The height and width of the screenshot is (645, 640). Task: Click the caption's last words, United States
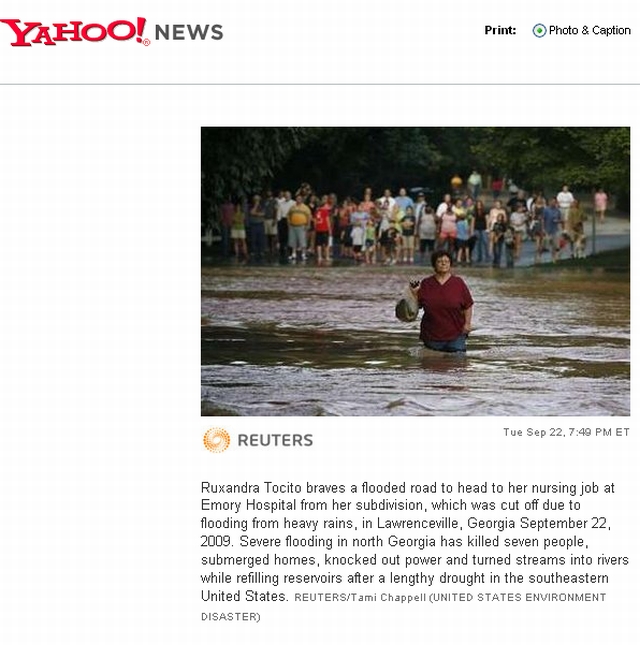pos(244,596)
